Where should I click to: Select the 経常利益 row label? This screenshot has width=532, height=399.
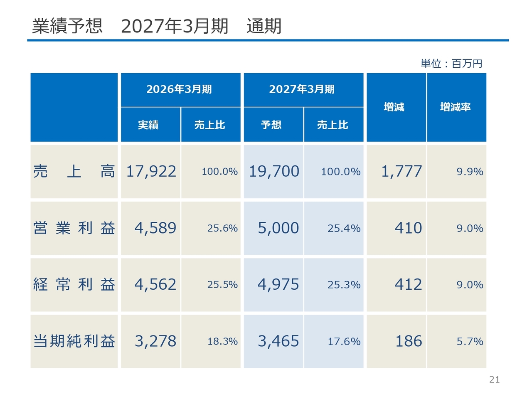click(x=74, y=285)
